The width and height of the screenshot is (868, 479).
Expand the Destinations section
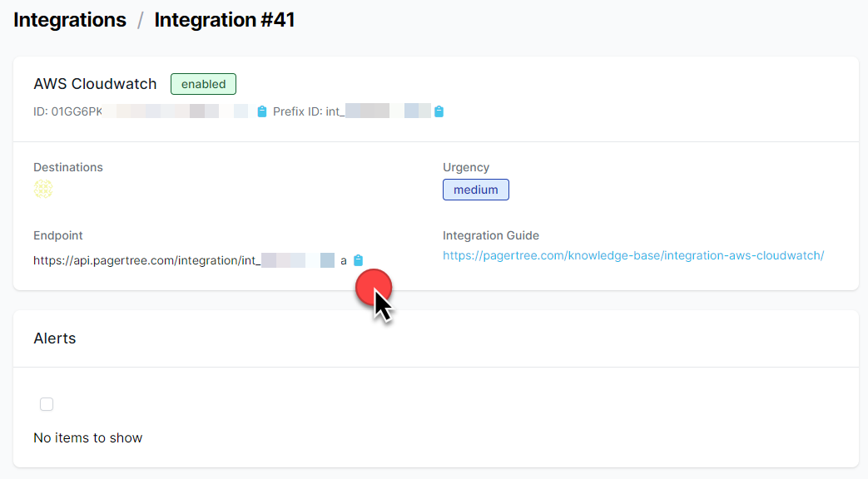(67, 167)
